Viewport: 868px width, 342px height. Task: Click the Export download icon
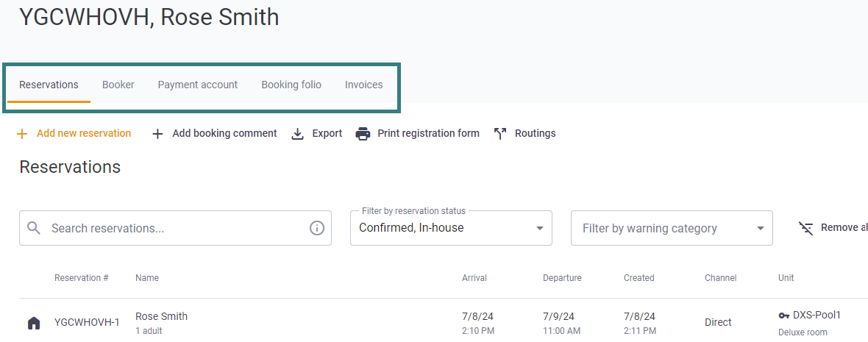(298, 134)
